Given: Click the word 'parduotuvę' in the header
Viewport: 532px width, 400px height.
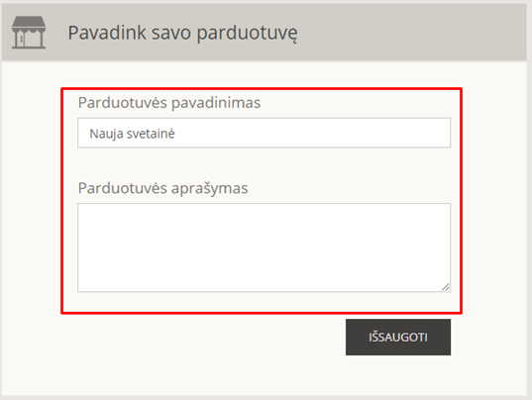Looking at the screenshot, I should tap(248, 34).
